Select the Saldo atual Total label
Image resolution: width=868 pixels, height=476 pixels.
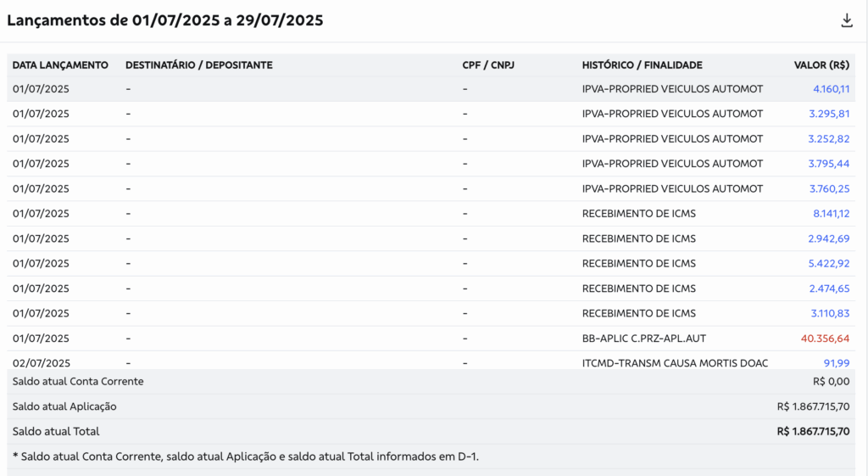(55, 431)
